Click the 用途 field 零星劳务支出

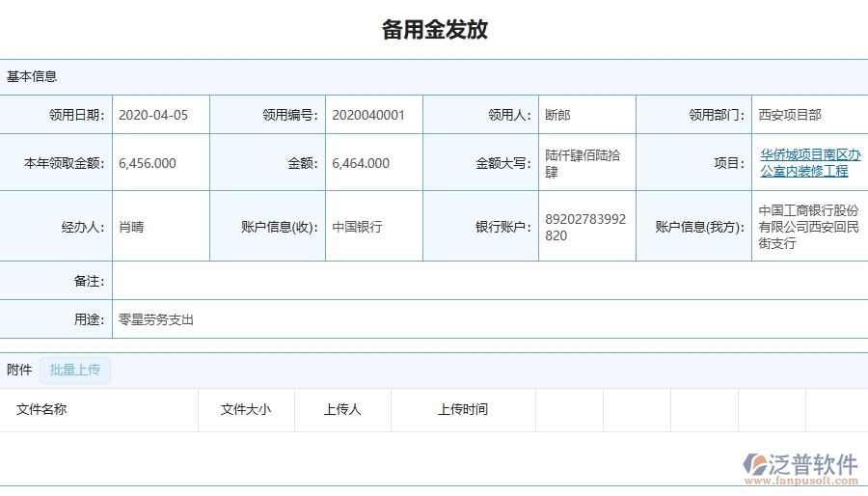(156, 319)
